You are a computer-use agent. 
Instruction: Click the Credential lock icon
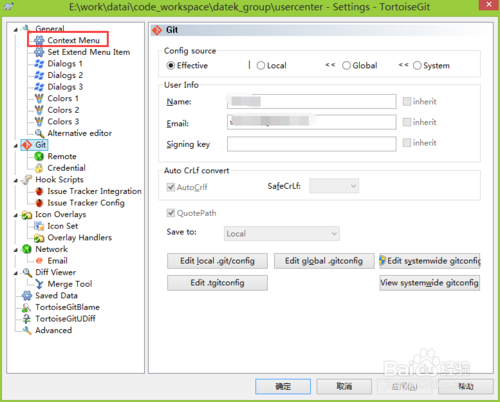click(x=39, y=168)
